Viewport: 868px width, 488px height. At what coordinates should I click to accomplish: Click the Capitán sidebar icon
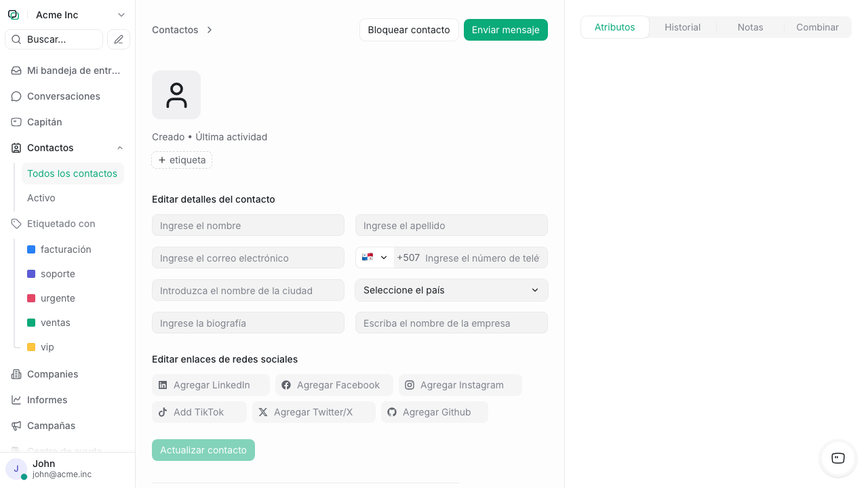(x=16, y=122)
